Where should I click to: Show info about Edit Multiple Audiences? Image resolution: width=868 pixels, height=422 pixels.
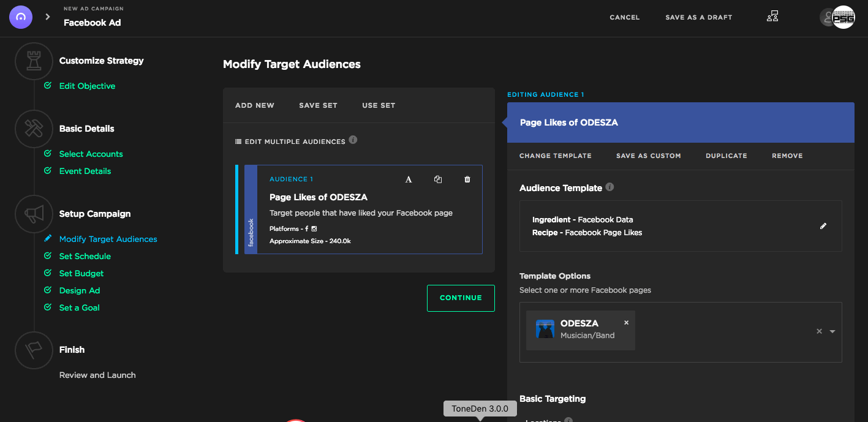click(x=353, y=140)
